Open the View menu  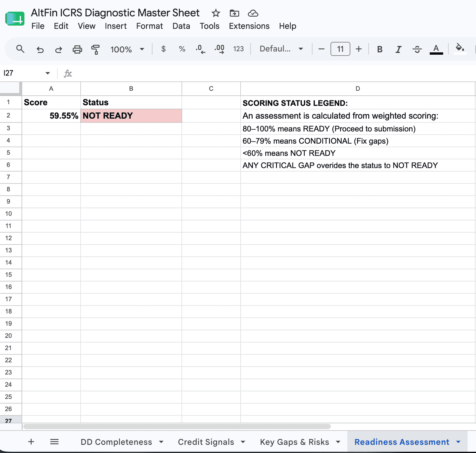click(87, 26)
